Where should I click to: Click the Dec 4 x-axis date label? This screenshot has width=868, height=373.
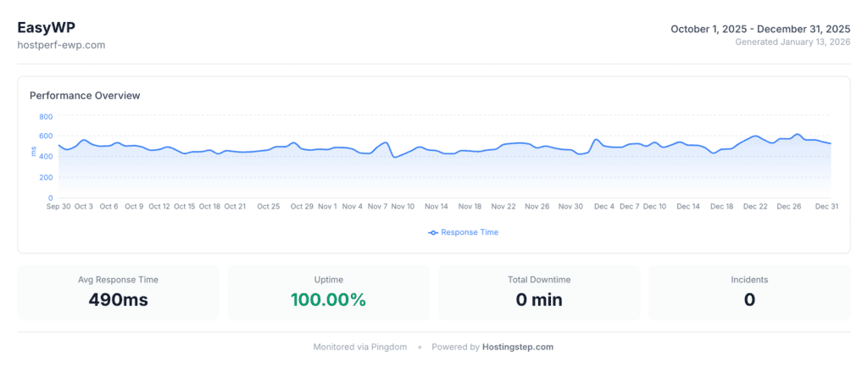point(604,206)
